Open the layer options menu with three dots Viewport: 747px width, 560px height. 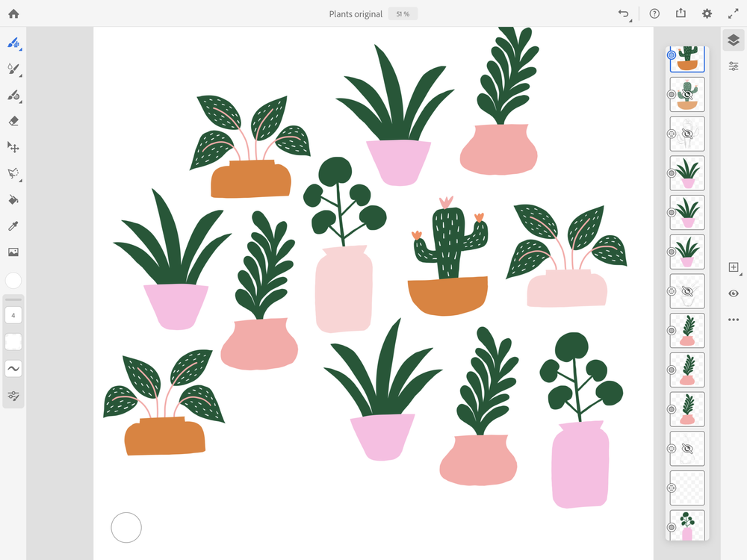click(733, 319)
